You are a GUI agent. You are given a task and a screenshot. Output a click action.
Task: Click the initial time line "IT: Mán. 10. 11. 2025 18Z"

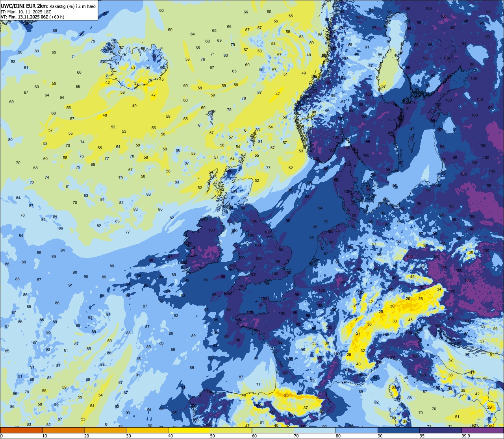click(26, 12)
